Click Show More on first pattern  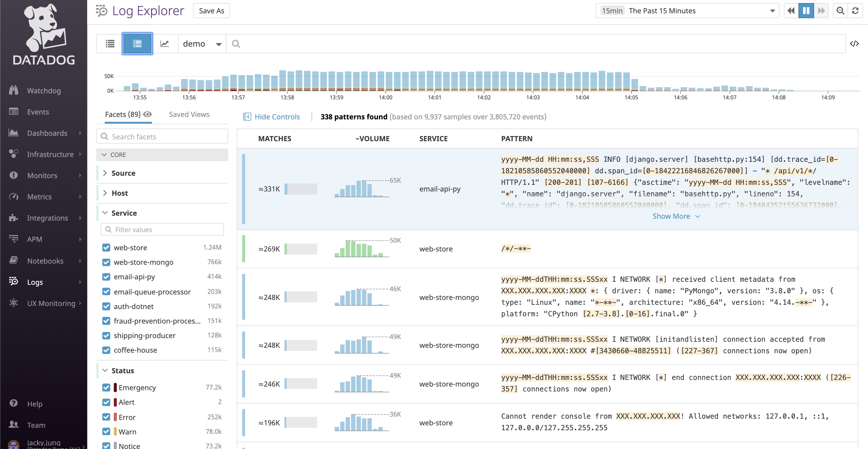(676, 216)
